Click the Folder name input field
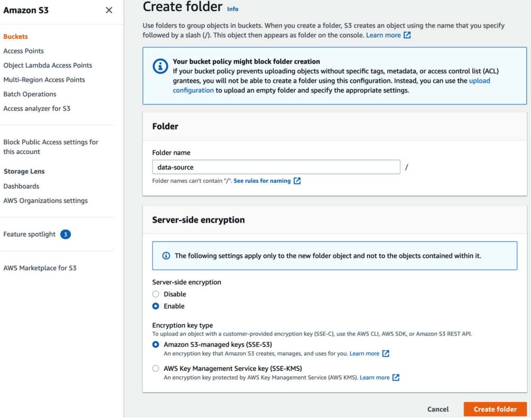 coord(276,167)
